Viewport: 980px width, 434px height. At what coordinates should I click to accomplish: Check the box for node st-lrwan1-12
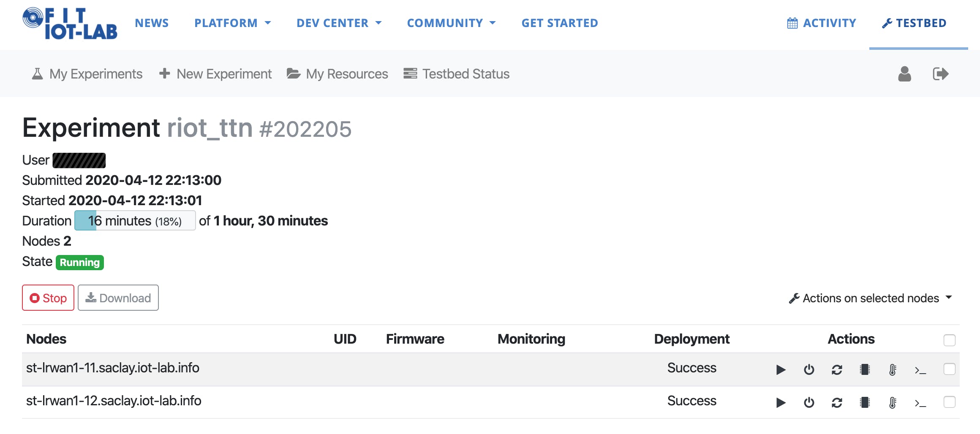click(x=949, y=402)
